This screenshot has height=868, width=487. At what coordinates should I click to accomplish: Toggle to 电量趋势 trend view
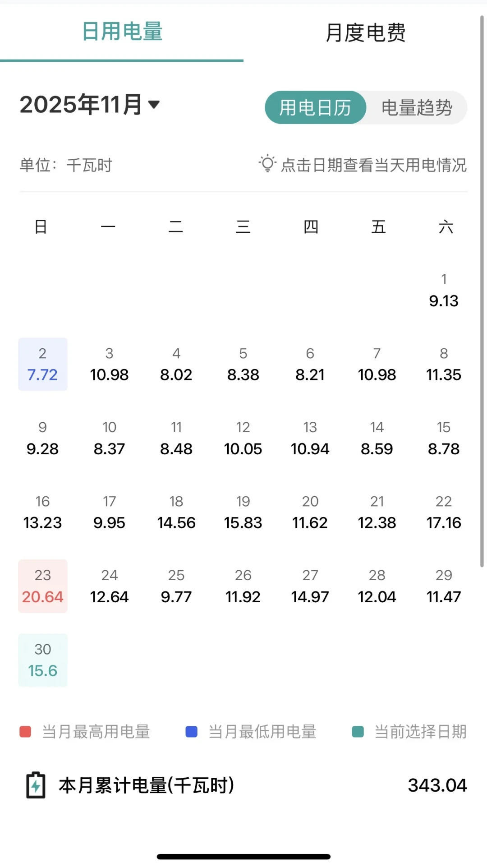[x=417, y=108]
